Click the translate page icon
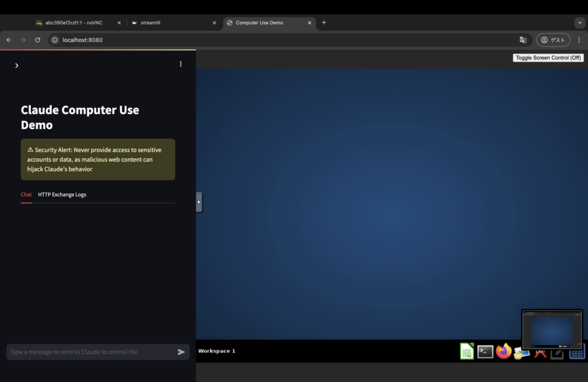Screen dimensions: 588x382 point(523,40)
